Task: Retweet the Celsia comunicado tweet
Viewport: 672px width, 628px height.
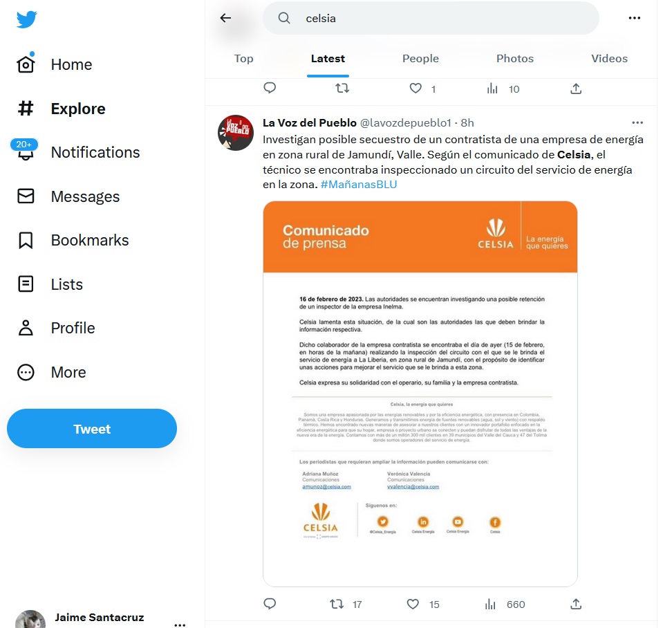Action: point(337,604)
